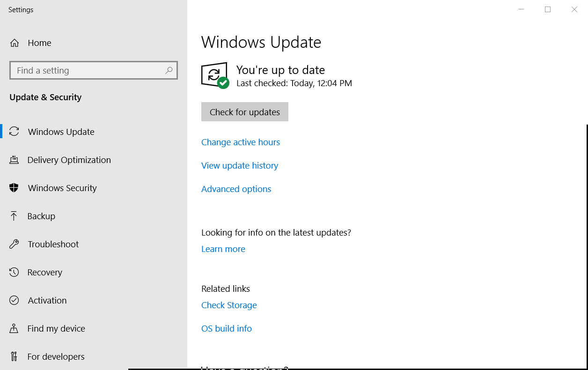Open View update history link
Screen dimensions: 588x370
pyautogui.click(x=240, y=165)
